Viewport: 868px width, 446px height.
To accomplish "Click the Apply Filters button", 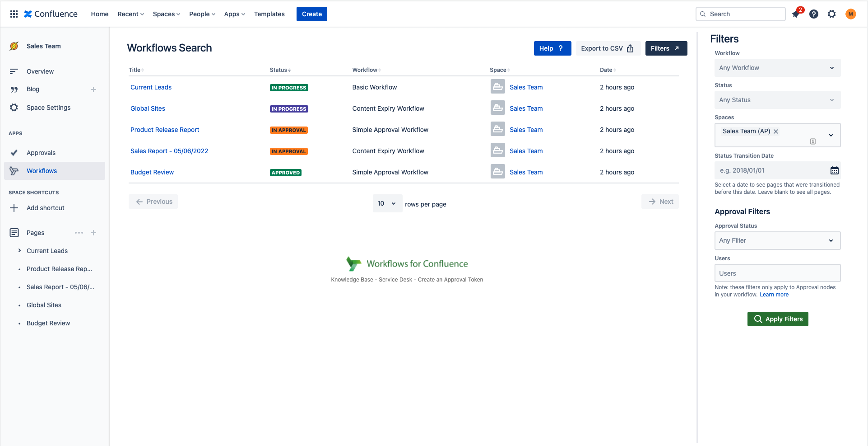I will (777, 319).
